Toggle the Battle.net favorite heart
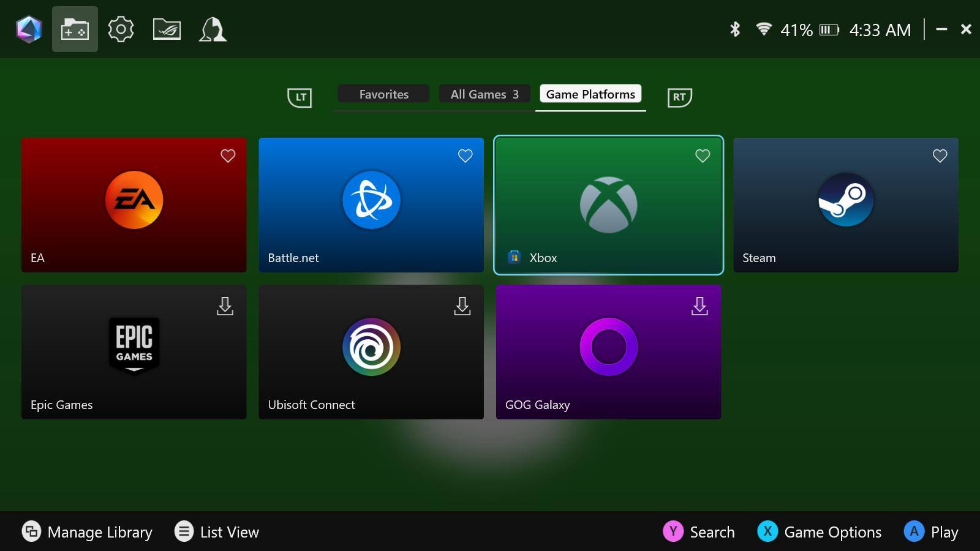This screenshot has height=551, width=980. click(x=466, y=156)
